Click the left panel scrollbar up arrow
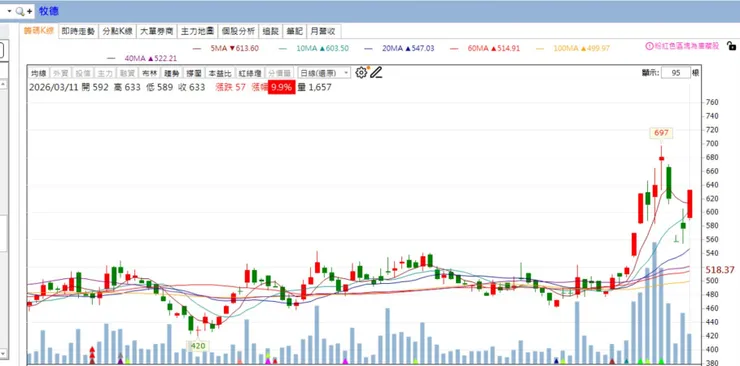This screenshot has width=740, height=366. (3, 84)
